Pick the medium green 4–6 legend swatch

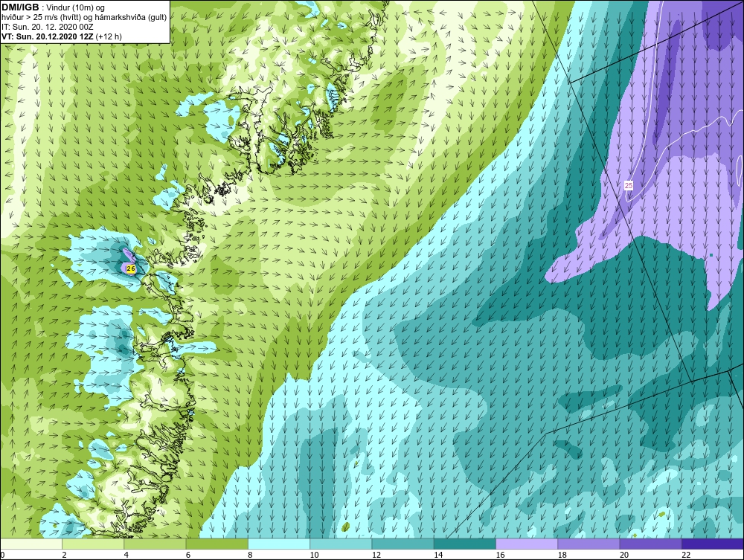(155, 544)
